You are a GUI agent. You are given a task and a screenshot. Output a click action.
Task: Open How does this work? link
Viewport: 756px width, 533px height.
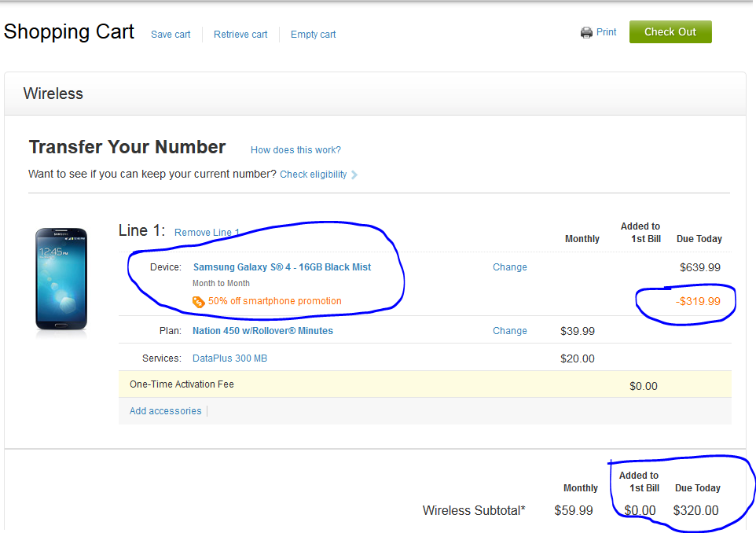point(295,150)
